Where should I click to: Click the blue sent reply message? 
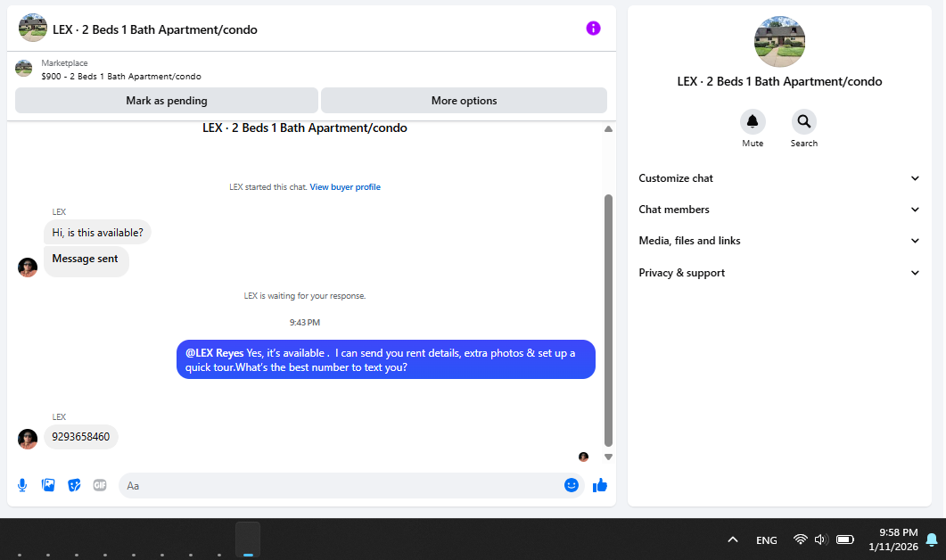coord(385,359)
